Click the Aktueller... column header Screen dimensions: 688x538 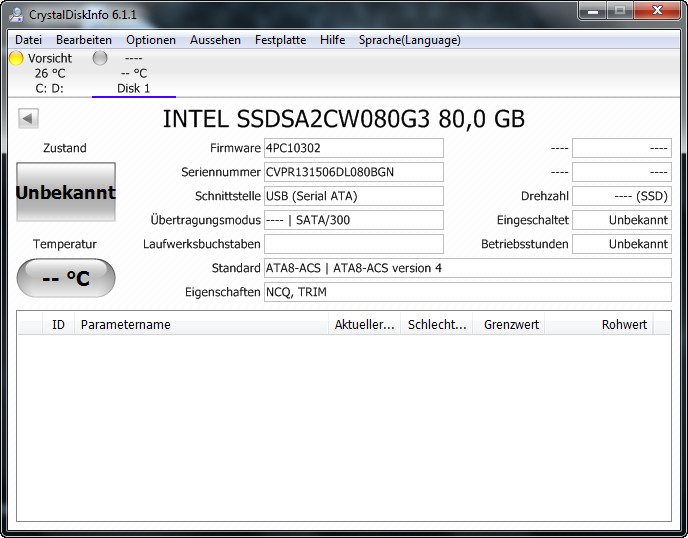(x=365, y=325)
